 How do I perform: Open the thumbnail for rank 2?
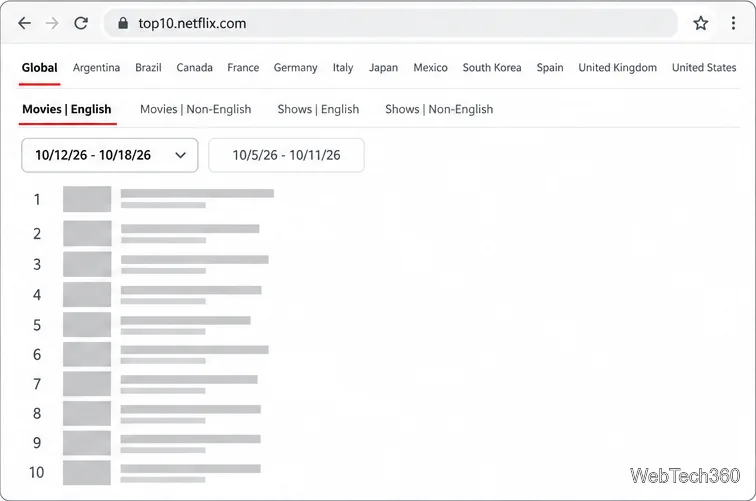(87, 233)
